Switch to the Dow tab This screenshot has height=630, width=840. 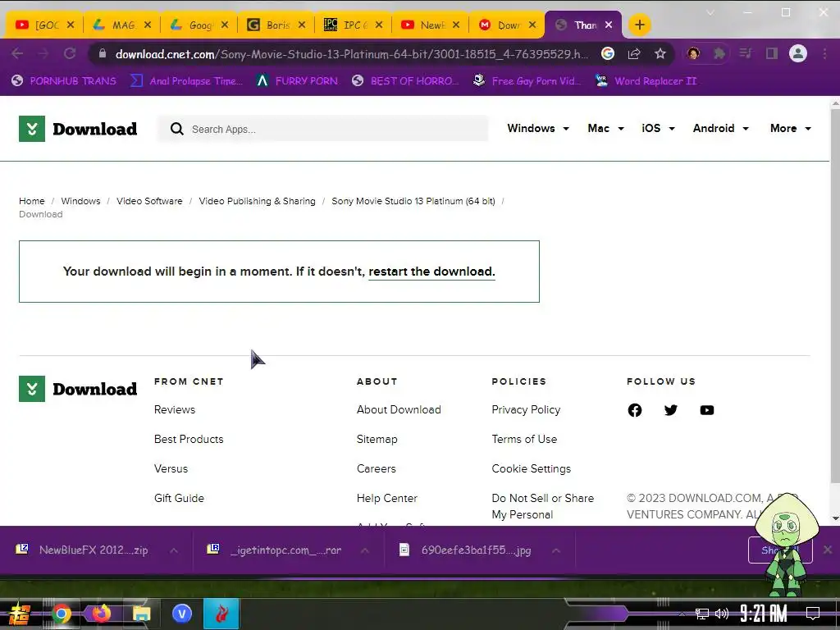point(507,25)
